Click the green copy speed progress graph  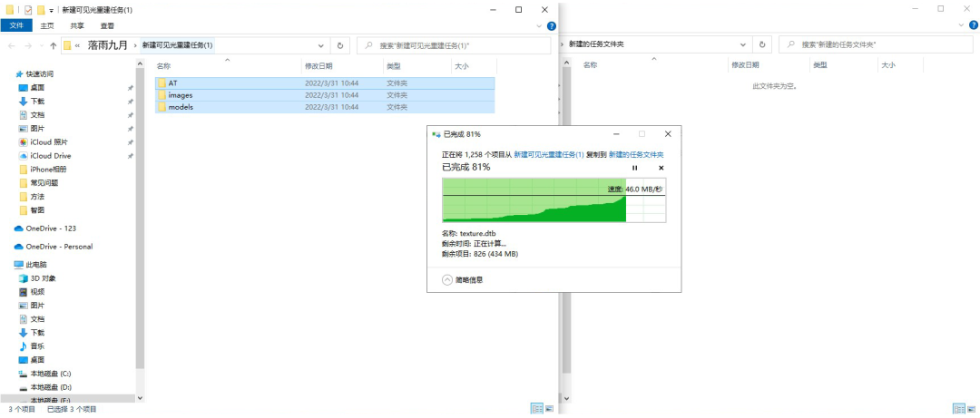coord(554,200)
